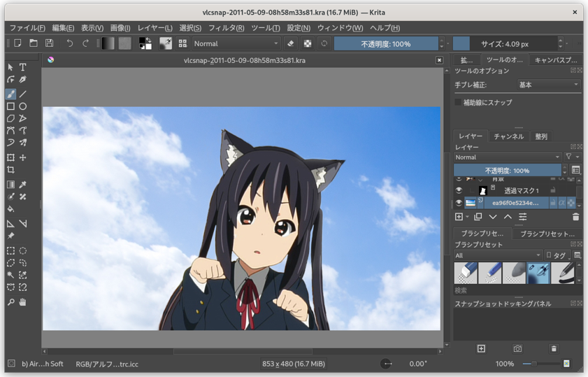Select the Dynamic Brush tool
Viewport: 588px width, 377px height.
pos(10,143)
